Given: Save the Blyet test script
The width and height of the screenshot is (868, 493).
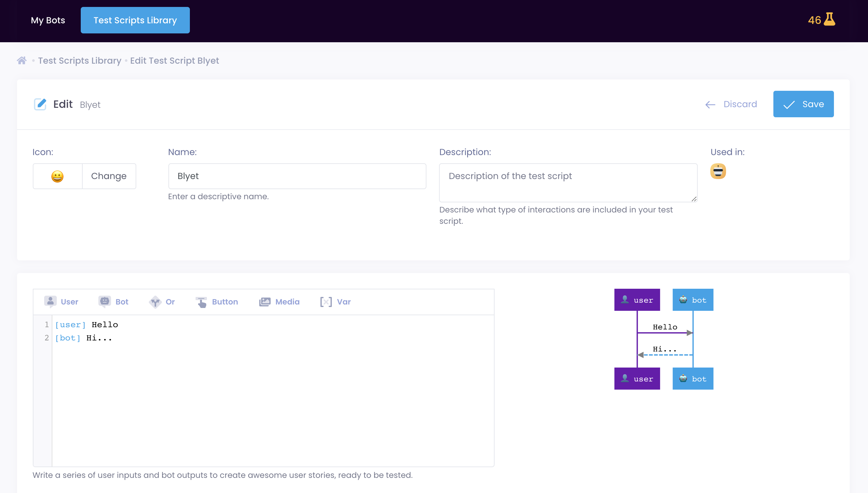Looking at the screenshot, I should (x=803, y=104).
